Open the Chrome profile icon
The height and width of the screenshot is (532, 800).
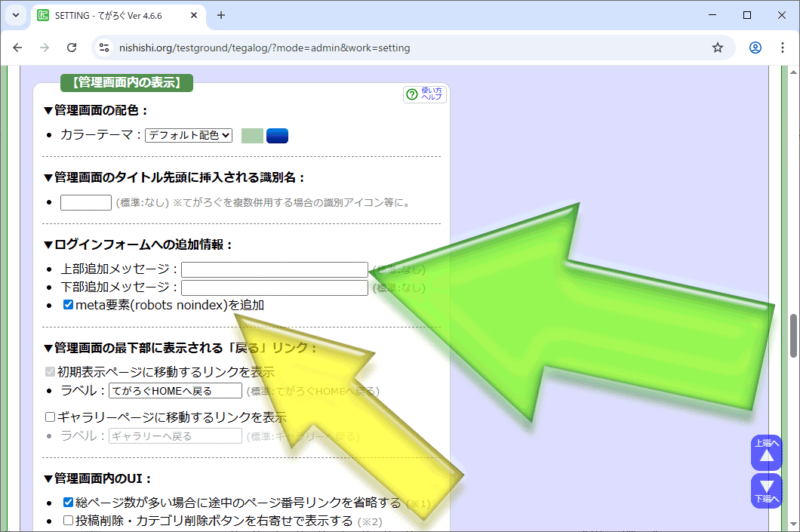tap(755, 48)
